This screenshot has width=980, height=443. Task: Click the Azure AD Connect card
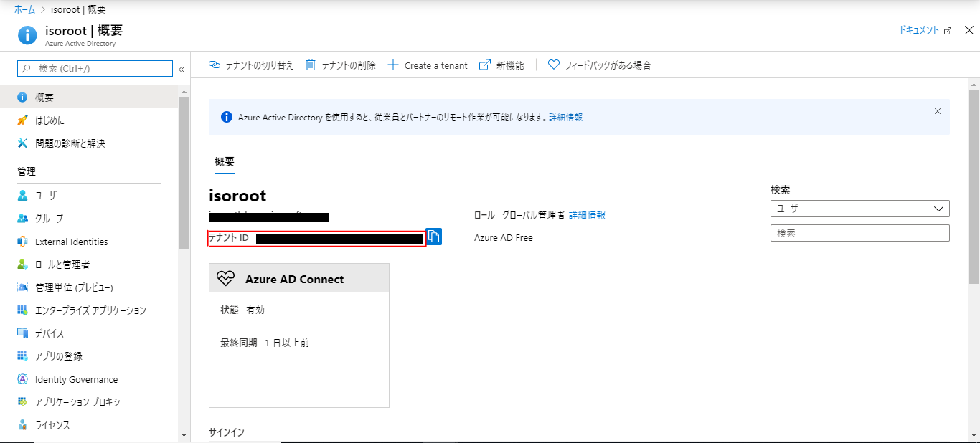[x=299, y=335]
